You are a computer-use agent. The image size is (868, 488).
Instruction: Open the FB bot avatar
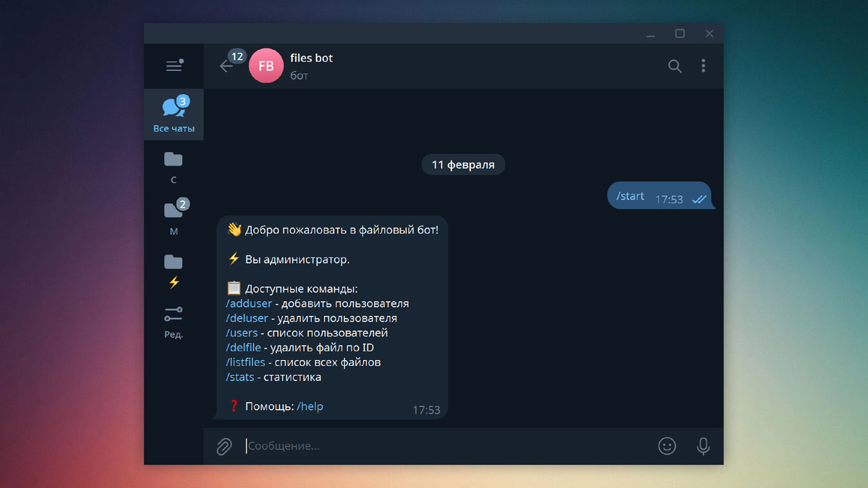tap(266, 66)
